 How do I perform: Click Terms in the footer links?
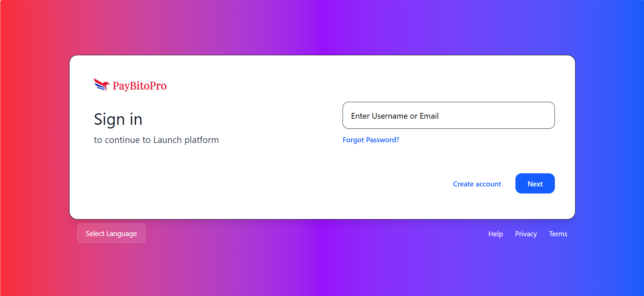558,234
